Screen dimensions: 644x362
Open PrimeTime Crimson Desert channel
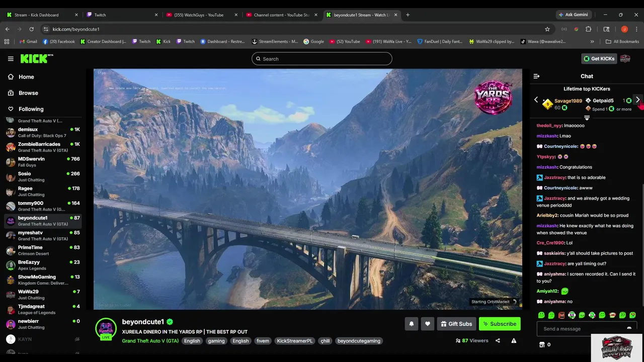(42, 250)
